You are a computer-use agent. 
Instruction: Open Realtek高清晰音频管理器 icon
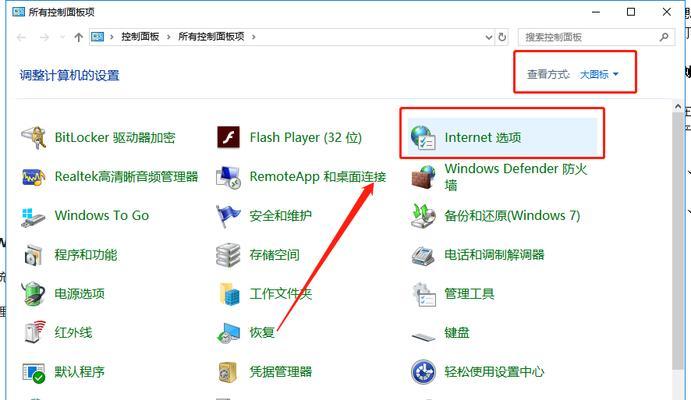click(x=33, y=177)
